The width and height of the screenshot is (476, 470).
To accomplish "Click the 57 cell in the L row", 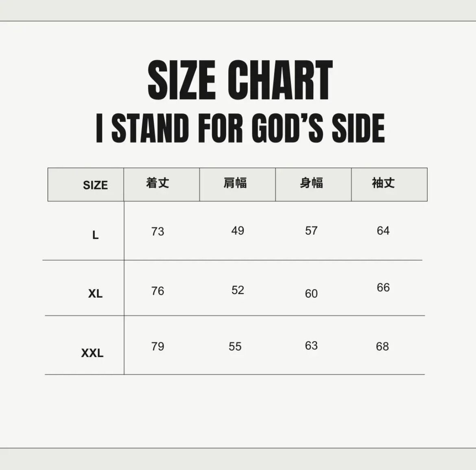I will [311, 231].
